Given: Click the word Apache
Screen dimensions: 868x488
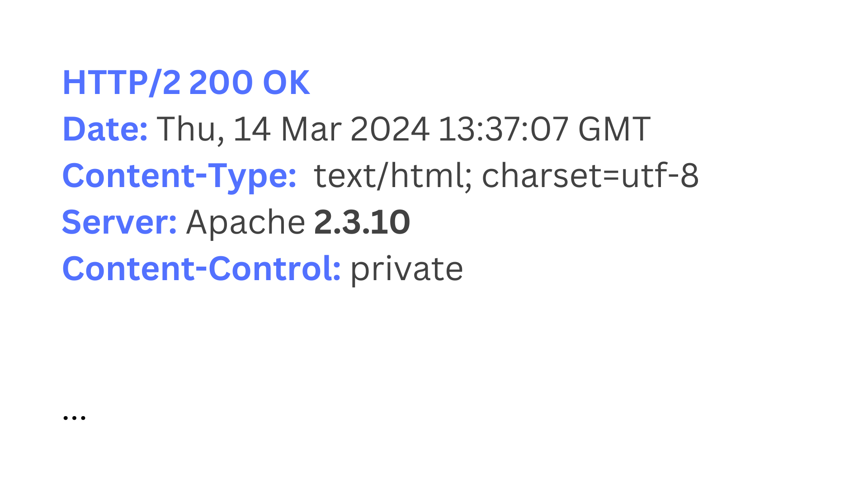Looking at the screenshot, I should pyautogui.click(x=245, y=223).
